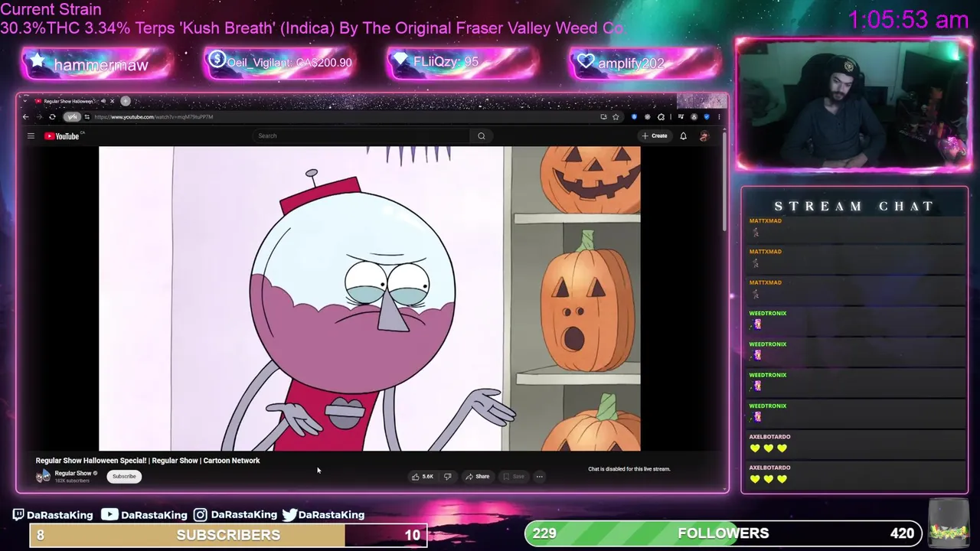Open the YouTube account avatar menu
The height and width of the screenshot is (551, 980).
coord(704,136)
